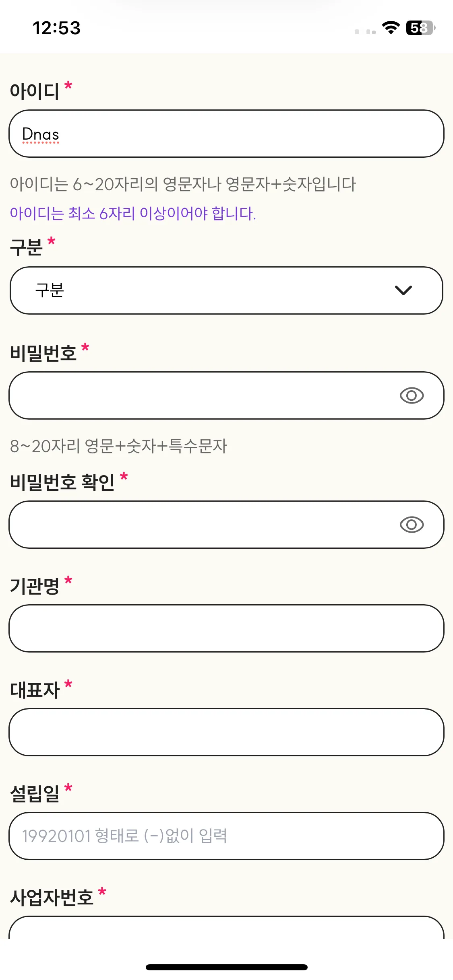453x980 pixels.
Task: Toggle visibility in 비밀번호 확인 field eye icon
Action: click(x=412, y=525)
